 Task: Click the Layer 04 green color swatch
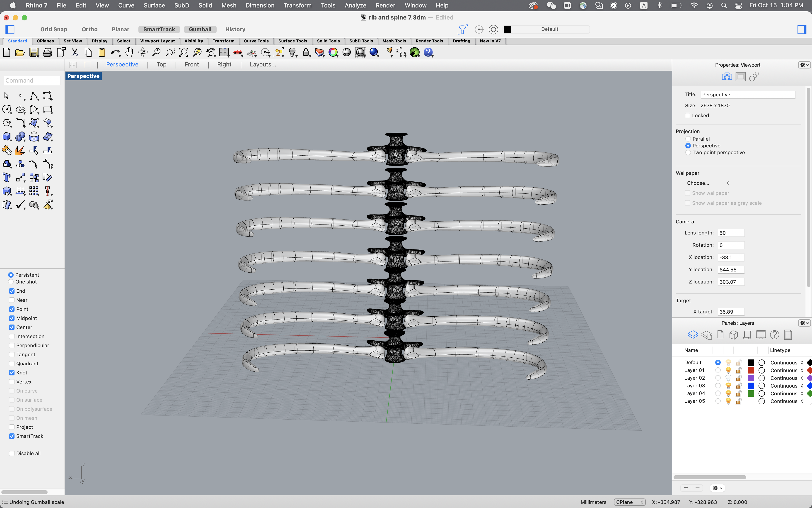pyautogui.click(x=751, y=393)
